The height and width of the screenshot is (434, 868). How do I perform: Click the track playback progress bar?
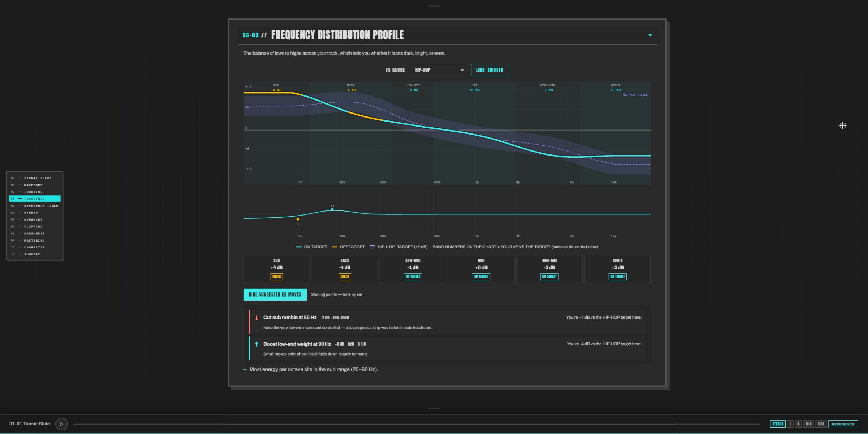coord(417,424)
